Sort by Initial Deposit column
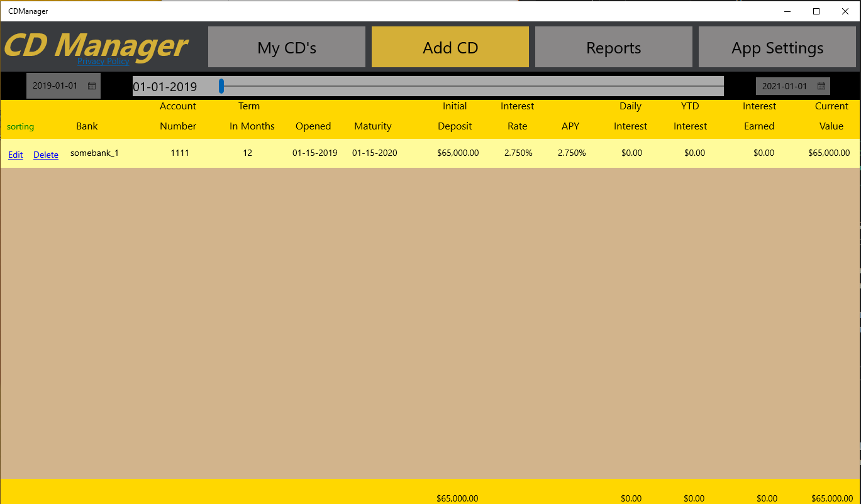 [455, 116]
